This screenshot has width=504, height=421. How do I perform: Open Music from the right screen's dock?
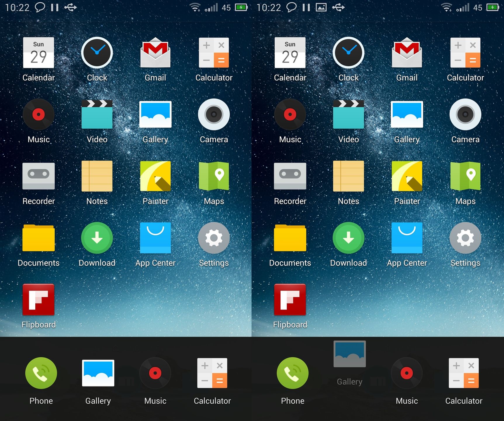click(x=407, y=373)
